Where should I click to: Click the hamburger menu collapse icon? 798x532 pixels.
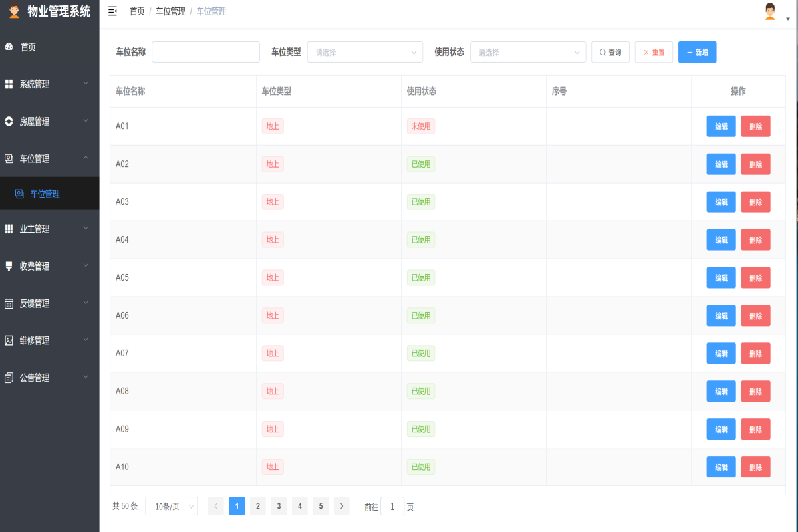[x=113, y=11]
